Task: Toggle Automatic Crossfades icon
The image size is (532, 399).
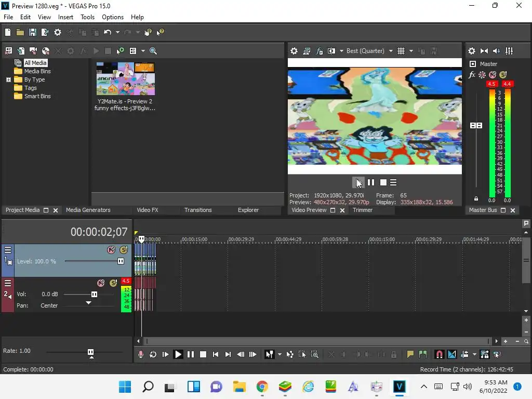Action: coord(452,354)
